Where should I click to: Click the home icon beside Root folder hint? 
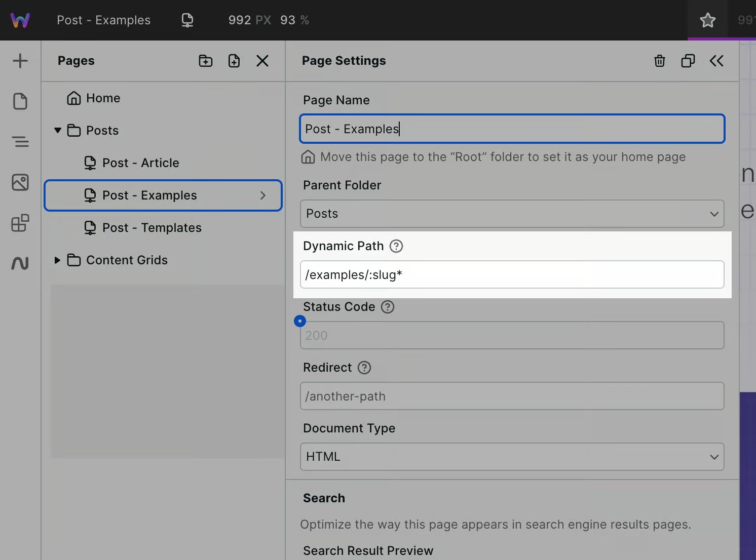point(308,157)
